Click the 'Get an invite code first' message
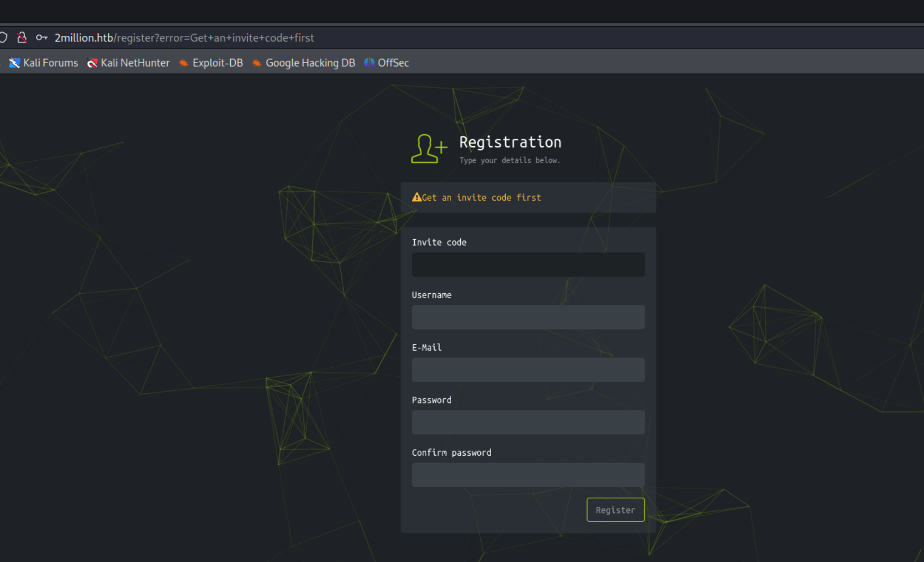 [x=481, y=198]
